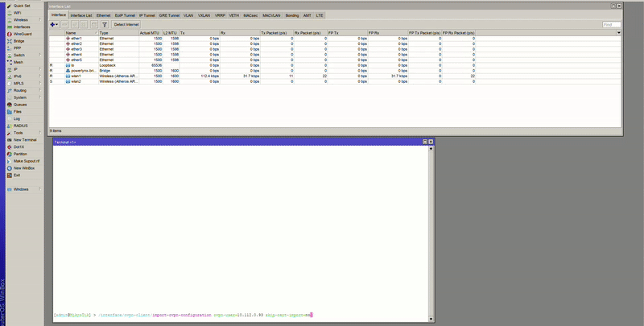This screenshot has width=644, height=326.
Task: Open the Windows sidebar menu
Action: click(21, 189)
